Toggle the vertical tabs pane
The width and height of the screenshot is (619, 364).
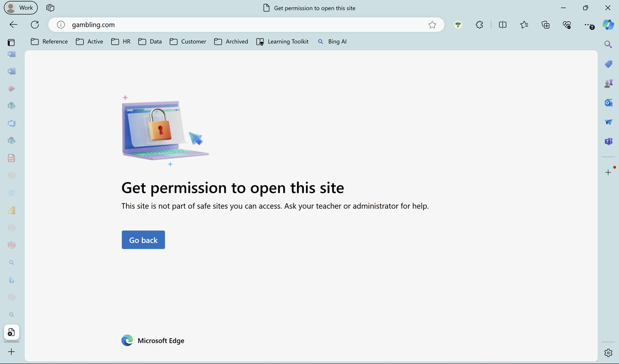point(11,42)
